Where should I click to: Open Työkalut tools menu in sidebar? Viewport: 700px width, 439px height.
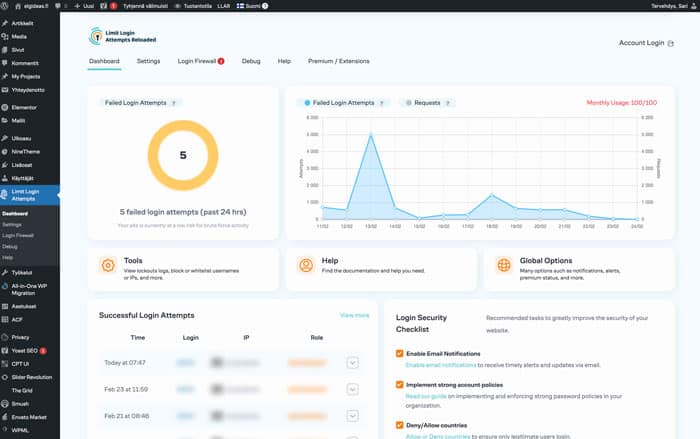(x=21, y=273)
